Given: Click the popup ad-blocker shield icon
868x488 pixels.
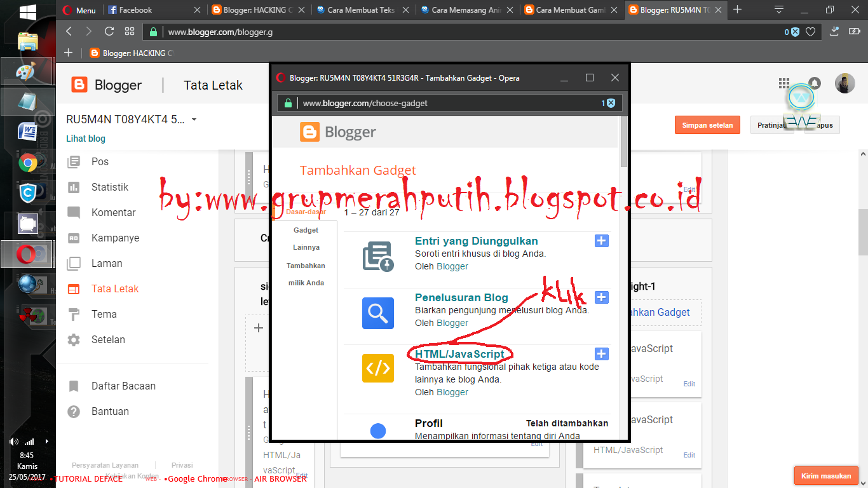Looking at the screenshot, I should pyautogui.click(x=611, y=103).
